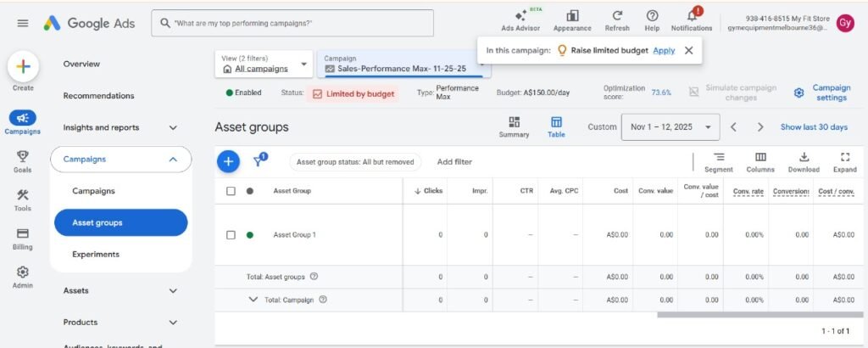Sort by the Conv. rate column

pos(748,191)
